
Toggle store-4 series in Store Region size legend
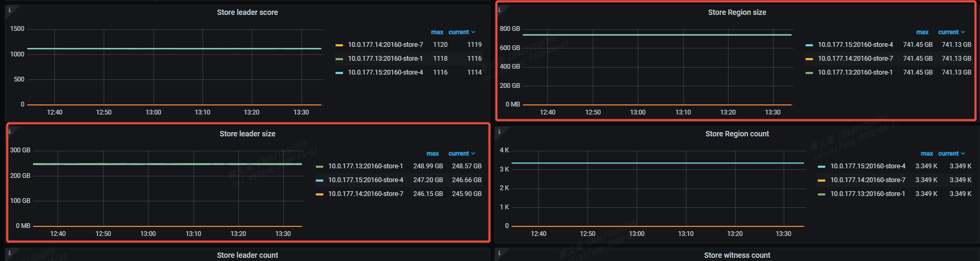pos(855,45)
